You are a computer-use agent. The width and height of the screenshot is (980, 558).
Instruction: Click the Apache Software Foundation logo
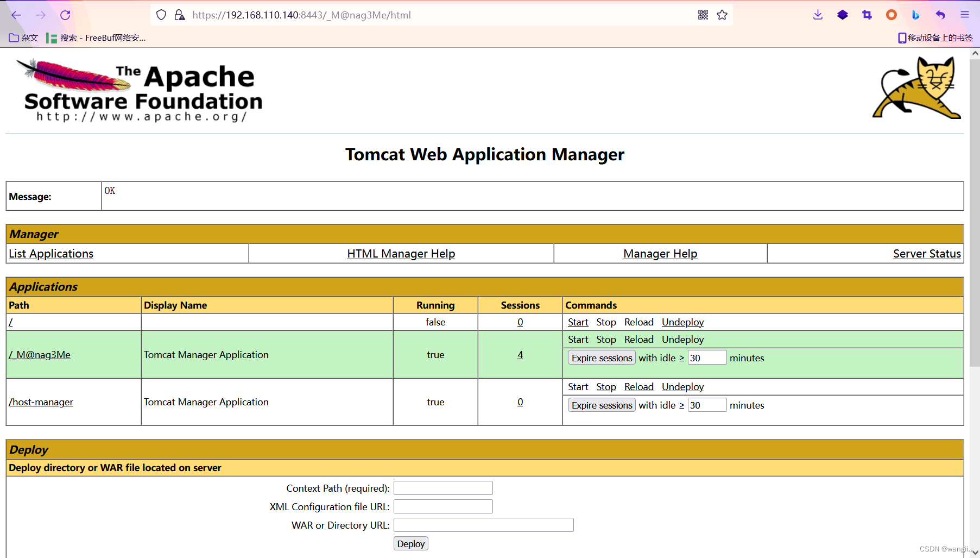click(140, 90)
